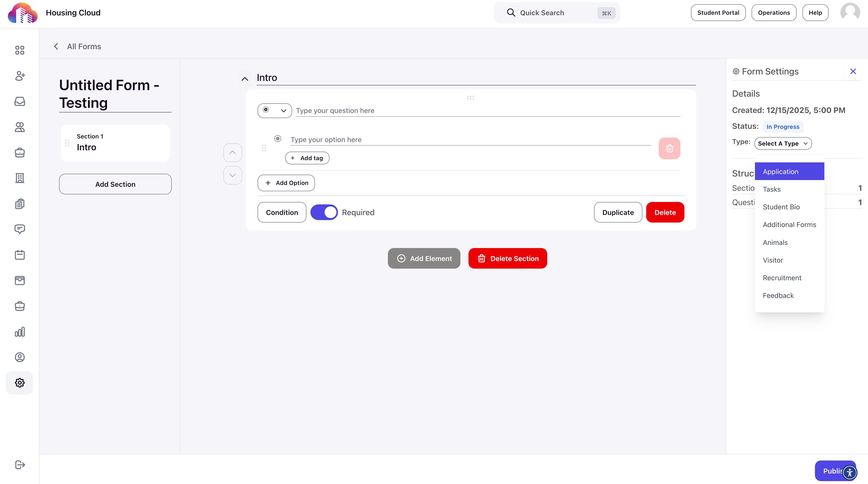The height and width of the screenshot is (484, 868).
Task: Select the radio button beside option field
Action: (x=278, y=139)
